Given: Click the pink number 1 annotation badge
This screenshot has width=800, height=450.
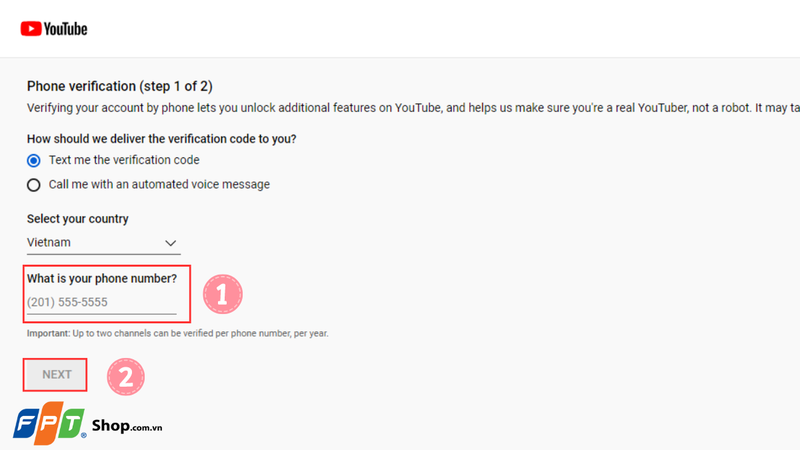Looking at the screenshot, I should (x=222, y=294).
